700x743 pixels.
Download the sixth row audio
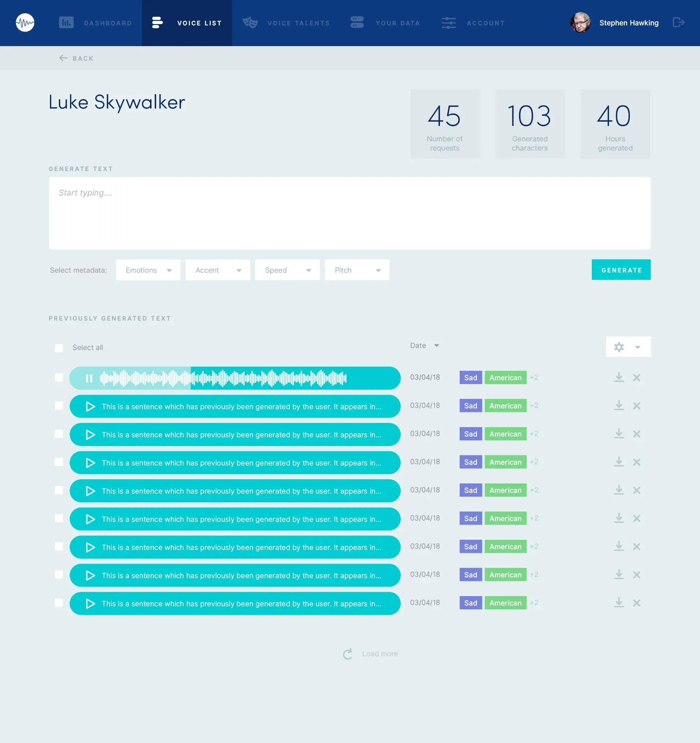click(619, 518)
